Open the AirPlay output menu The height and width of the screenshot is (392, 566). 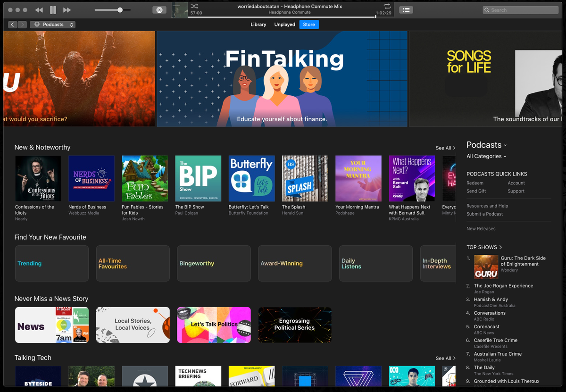(x=159, y=10)
